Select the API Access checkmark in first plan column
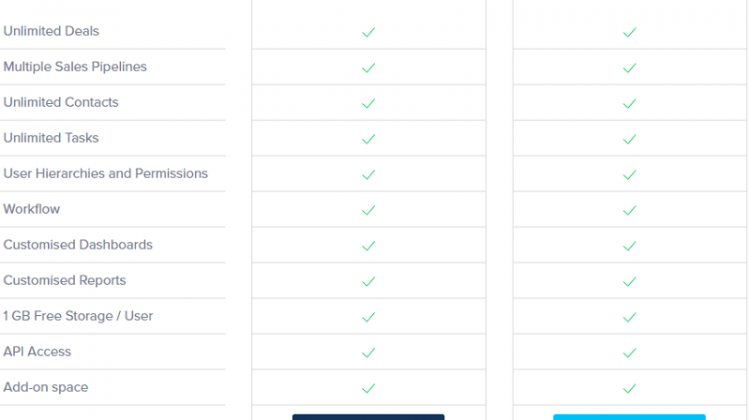 (x=368, y=353)
